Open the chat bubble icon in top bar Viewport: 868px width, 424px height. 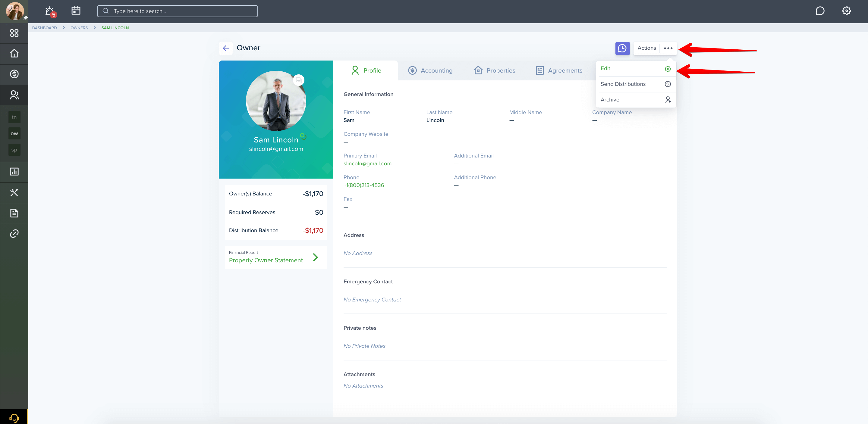tap(820, 11)
